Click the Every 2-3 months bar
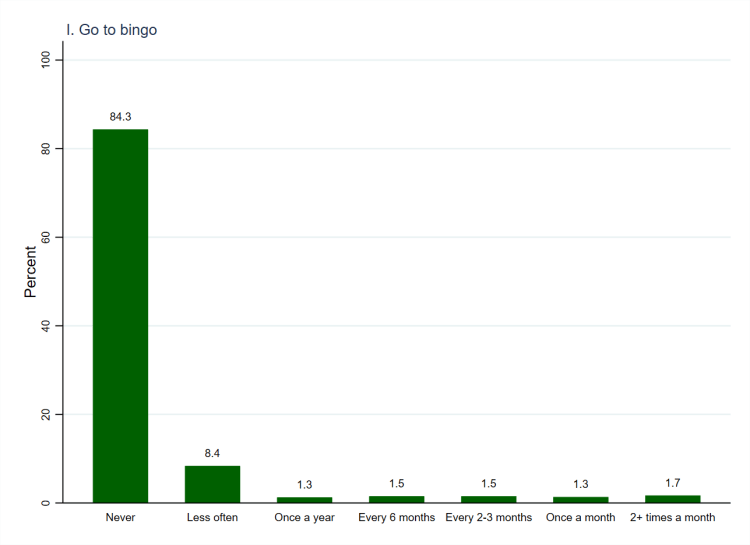750x545 pixels. (x=488, y=499)
